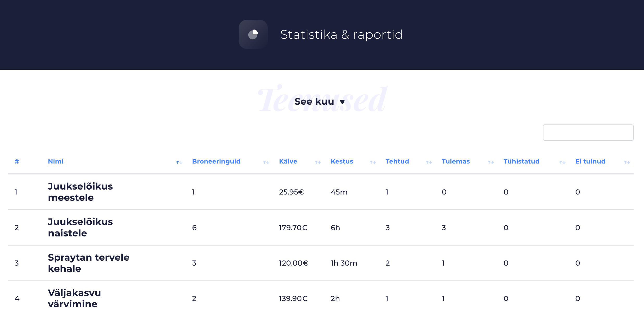Select the Väljakasvu värvimine row
Screen dimensions: 644x326
[74, 298]
